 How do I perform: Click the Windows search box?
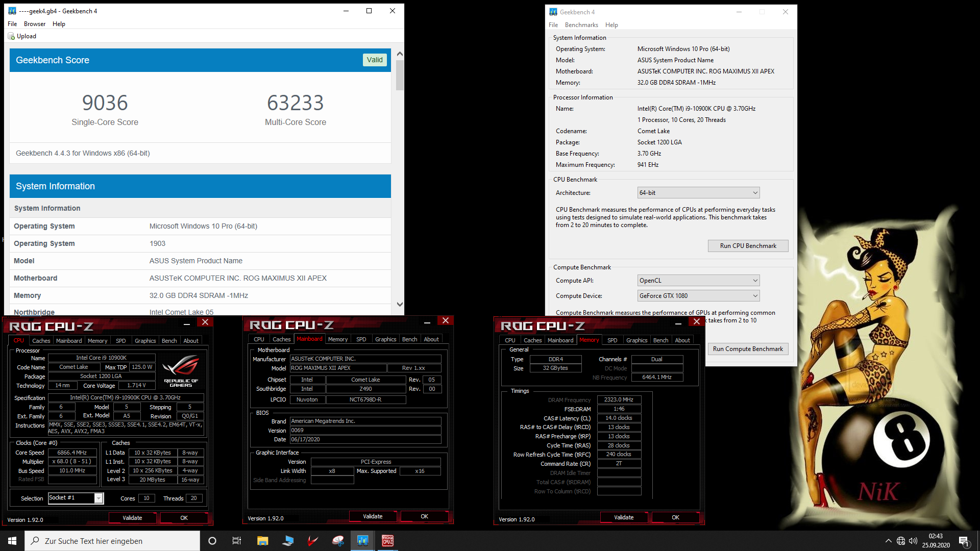[112, 541]
